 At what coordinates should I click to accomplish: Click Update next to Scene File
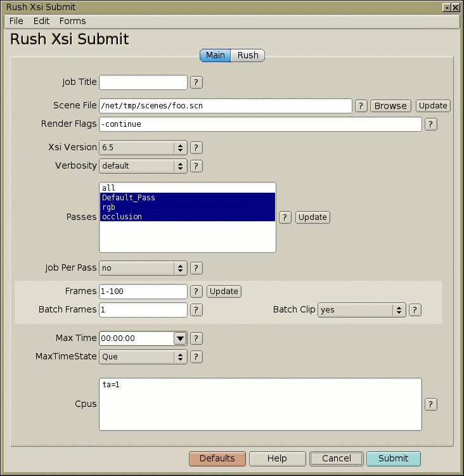pos(433,106)
